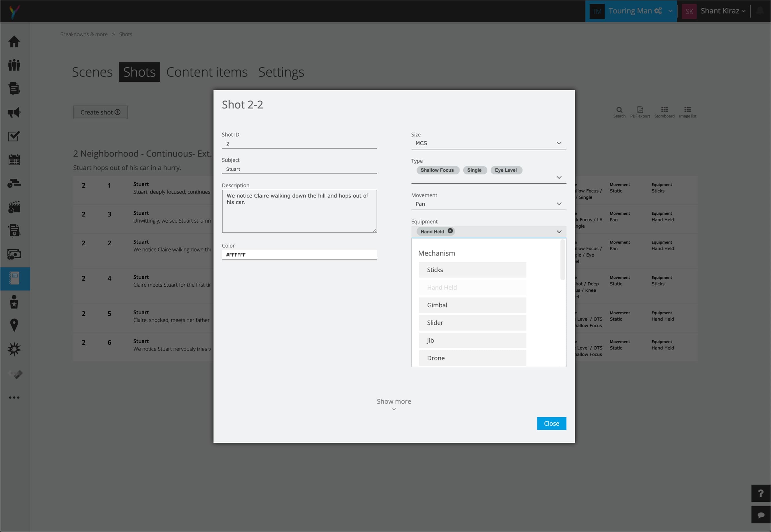Open the three dots more sidebar icon
The image size is (771, 532).
(x=14, y=397)
